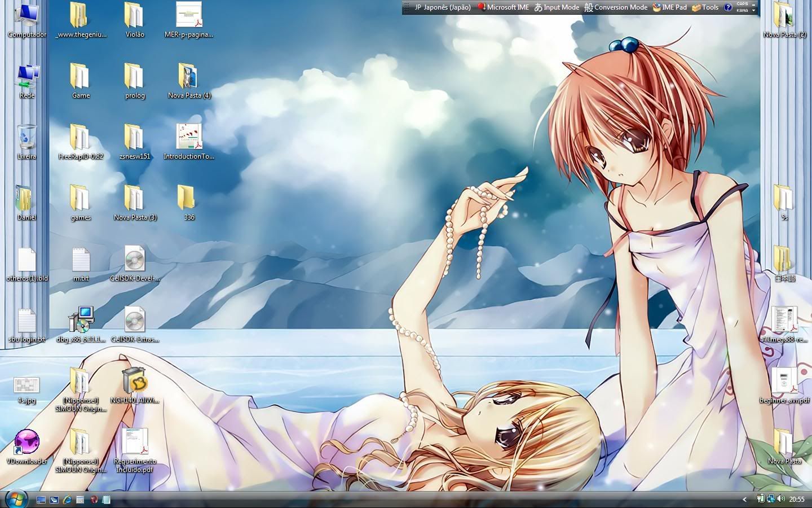Open the Windows Start menu orb

(x=16, y=499)
